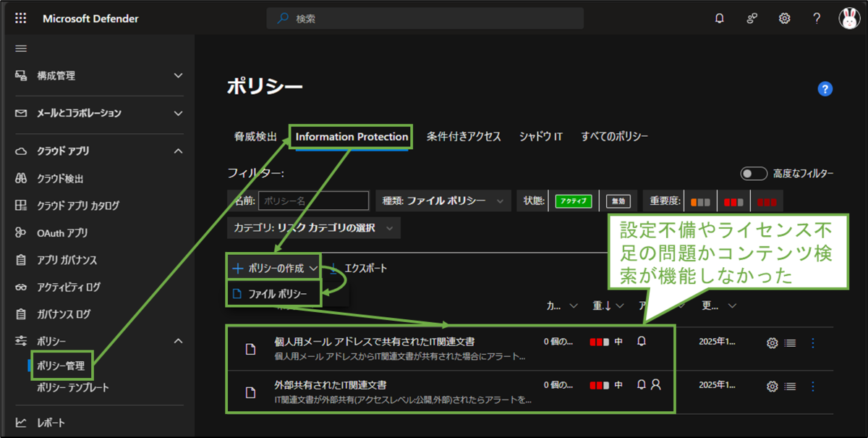868x438 pixels.
Task: Open three-dot menu for 外部共有されたIT関連文書 row
Action: (x=813, y=387)
